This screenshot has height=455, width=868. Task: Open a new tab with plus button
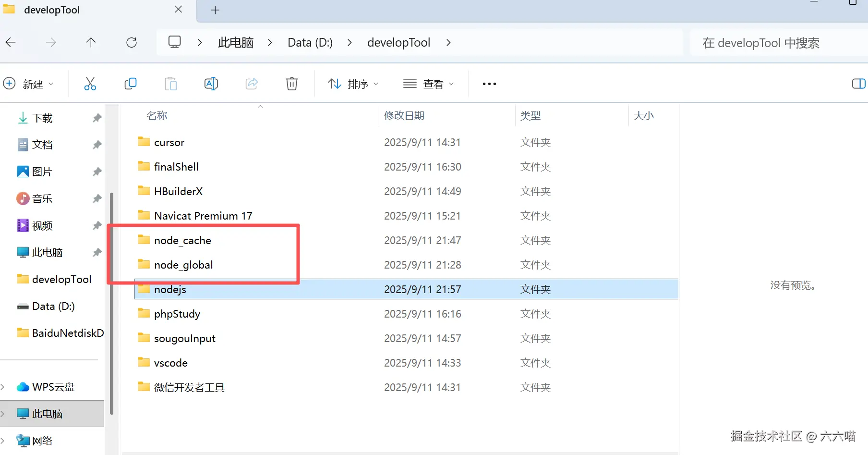click(215, 10)
